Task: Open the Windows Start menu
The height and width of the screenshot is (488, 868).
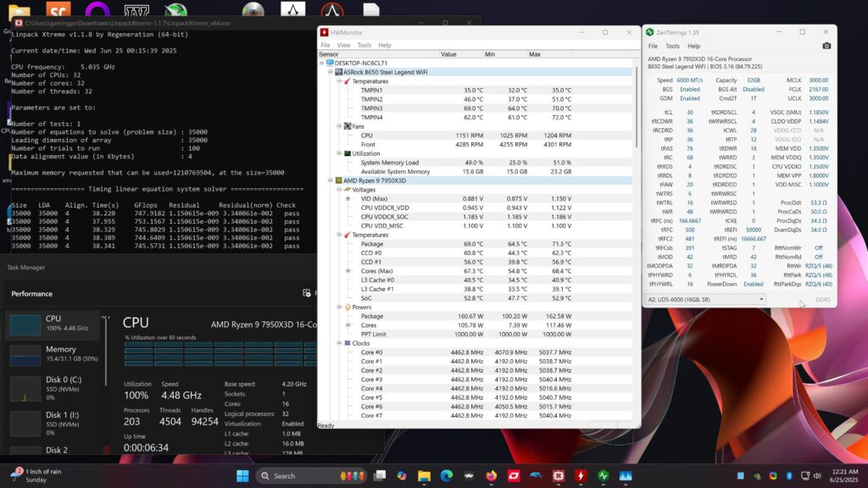Action: [242, 476]
